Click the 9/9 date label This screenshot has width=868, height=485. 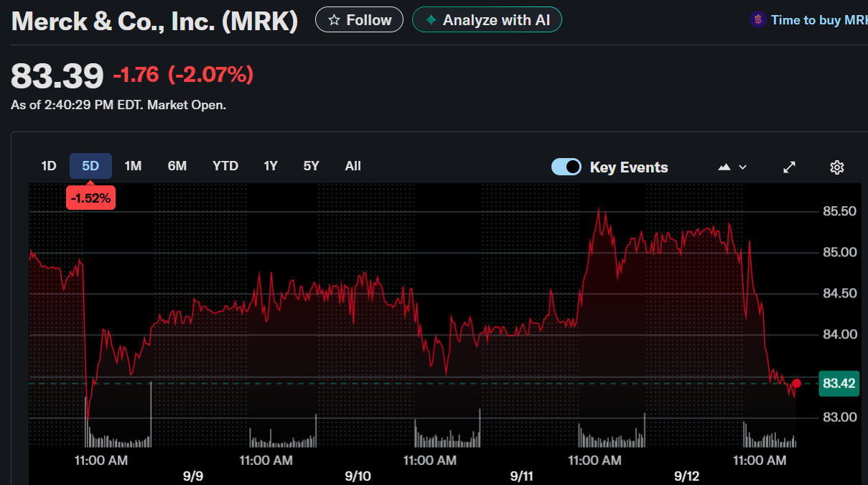pyautogui.click(x=193, y=476)
